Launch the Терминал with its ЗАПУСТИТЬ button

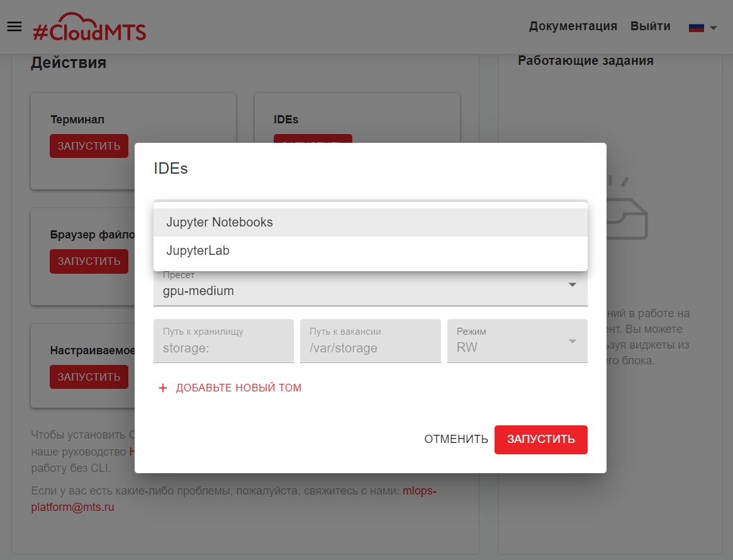pyautogui.click(x=89, y=145)
